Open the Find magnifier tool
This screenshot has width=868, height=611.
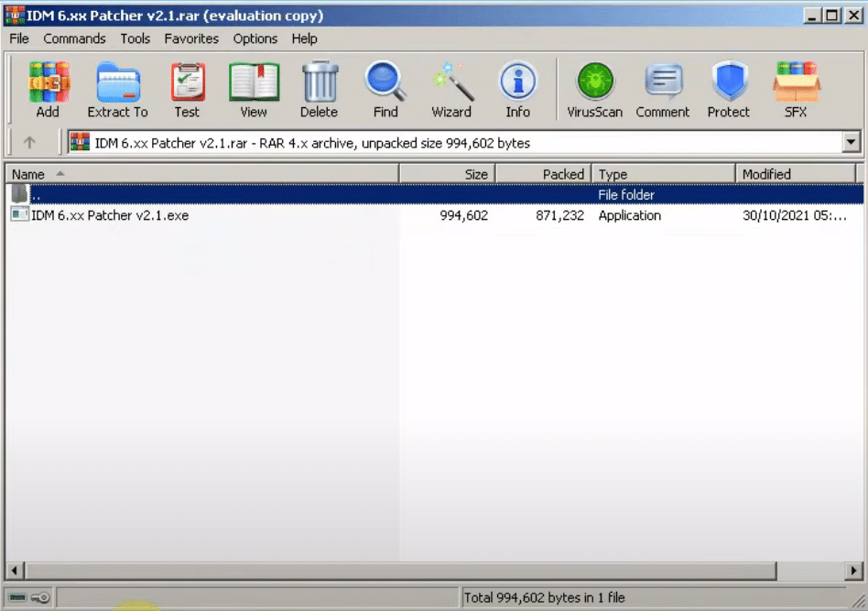[385, 90]
